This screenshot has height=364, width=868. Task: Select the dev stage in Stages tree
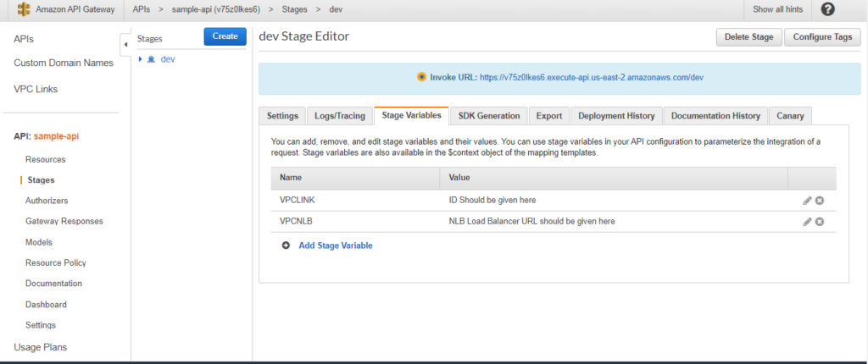168,59
